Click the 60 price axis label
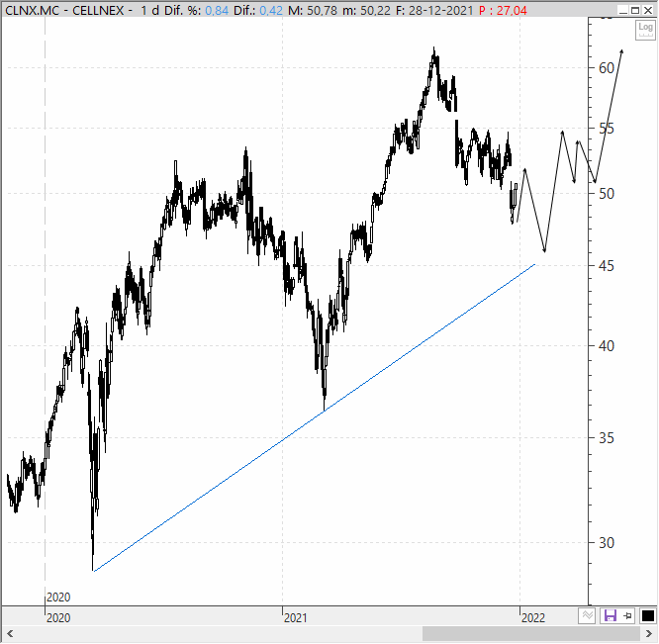 (607, 67)
